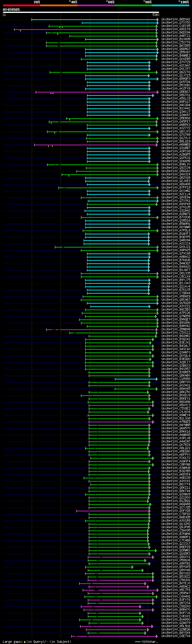Screen dimensions: 192x644
Task: Click the purple ~60% identity legend segment
Action: pos(96,5)
